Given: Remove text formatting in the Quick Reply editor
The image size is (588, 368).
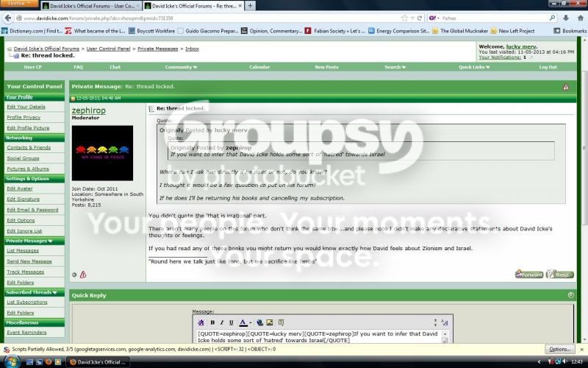Looking at the screenshot, I should (201, 322).
